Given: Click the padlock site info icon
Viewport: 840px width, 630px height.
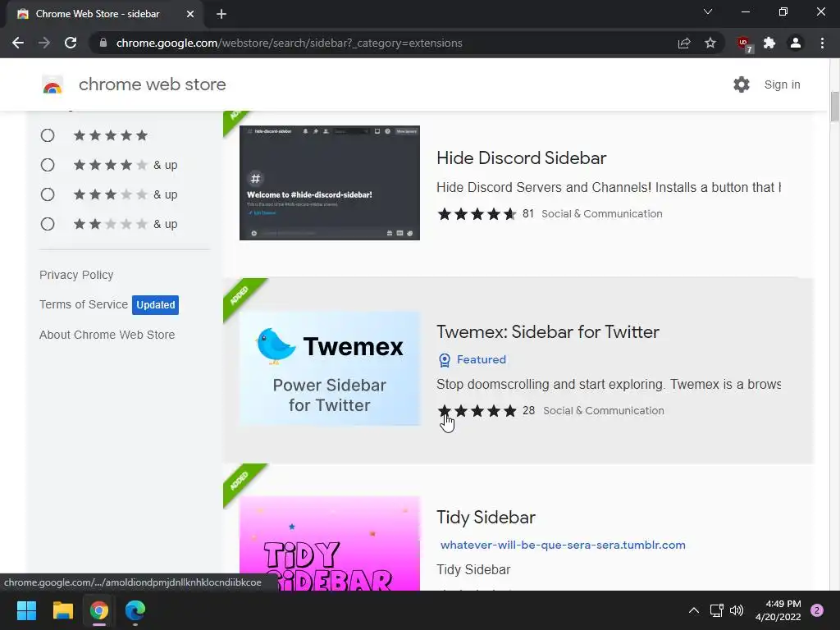Looking at the screenshot, I should coord(103,43).
